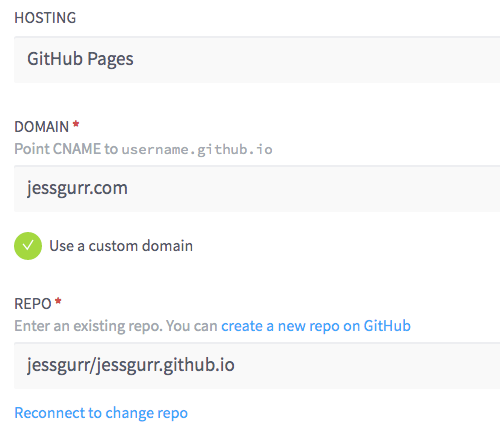Click the HOSTING section label
Screen dimensions: 500x430
coord(45,18)
